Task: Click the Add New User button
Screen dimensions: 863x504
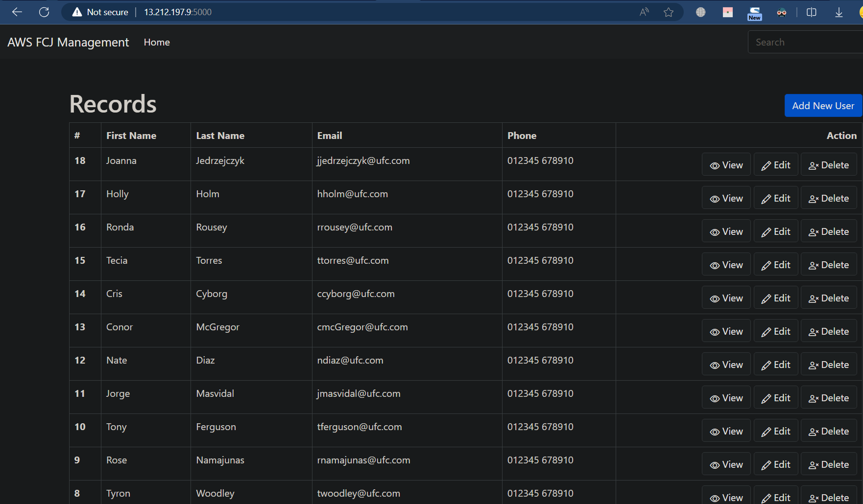Action: coord(823,106)
